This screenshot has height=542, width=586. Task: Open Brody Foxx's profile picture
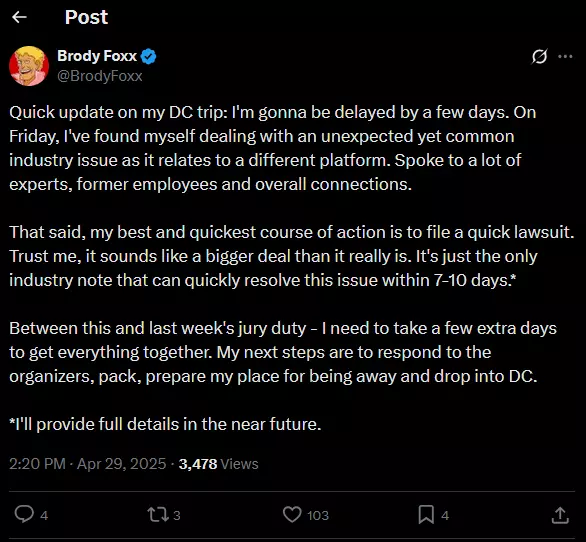pyautogui.click(x=29, y=66)
